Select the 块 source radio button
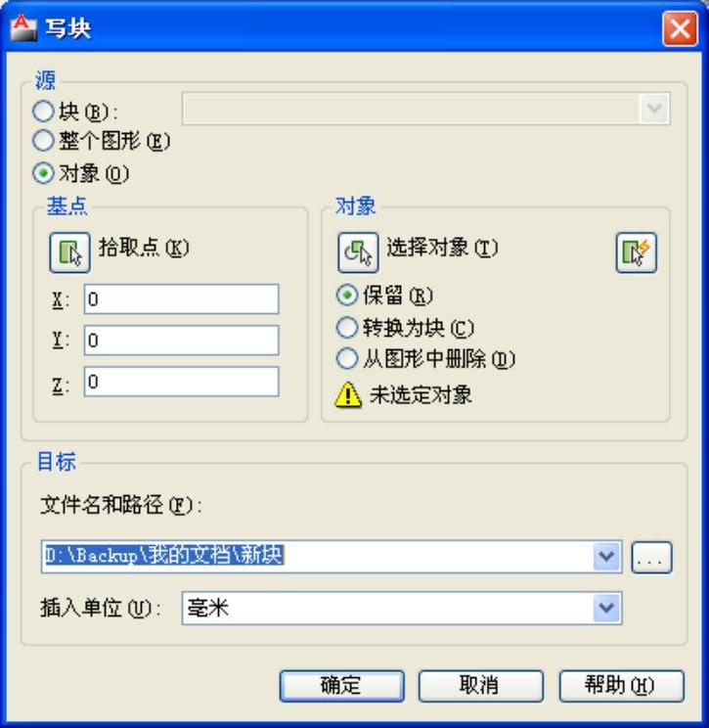 click(44, 111)
